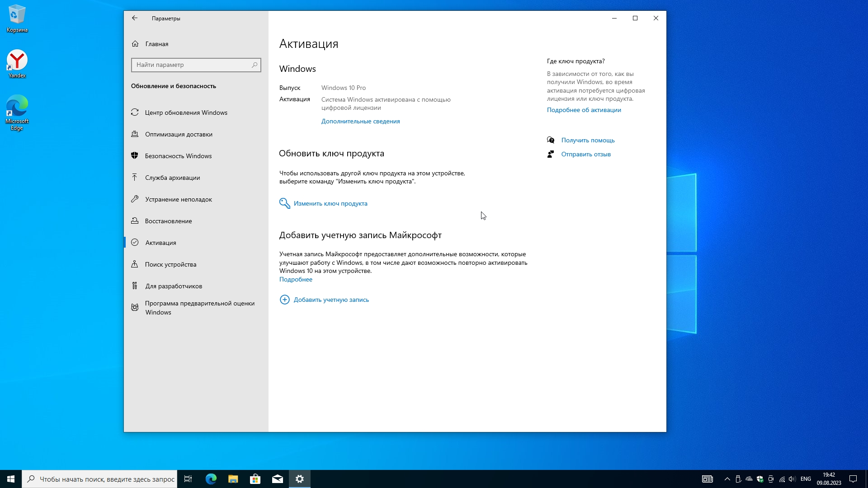The height and width of the screenshot is (488, 868).
Task: Select Оптимизация доставки in sidebar
Action: coord(179,134)
